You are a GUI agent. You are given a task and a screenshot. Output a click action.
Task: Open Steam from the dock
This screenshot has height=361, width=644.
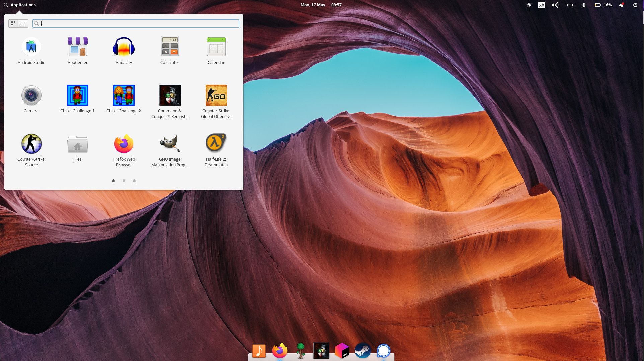point(363,351)
